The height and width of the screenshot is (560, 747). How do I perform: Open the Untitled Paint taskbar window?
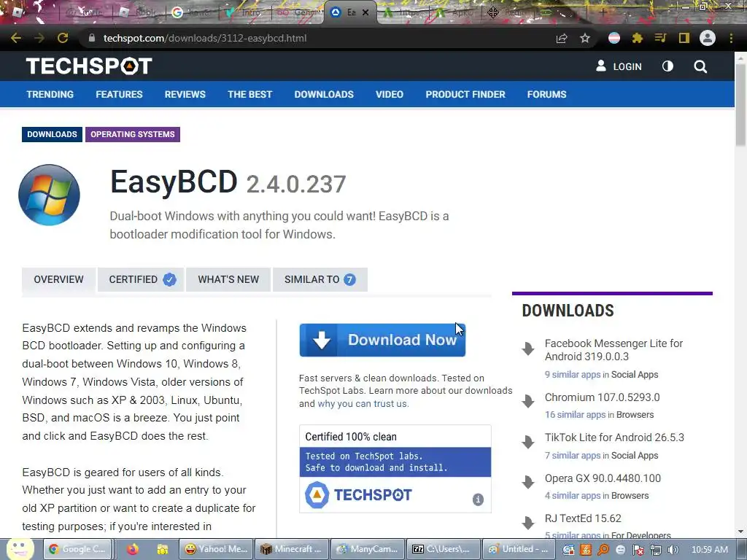coord(519,549)
